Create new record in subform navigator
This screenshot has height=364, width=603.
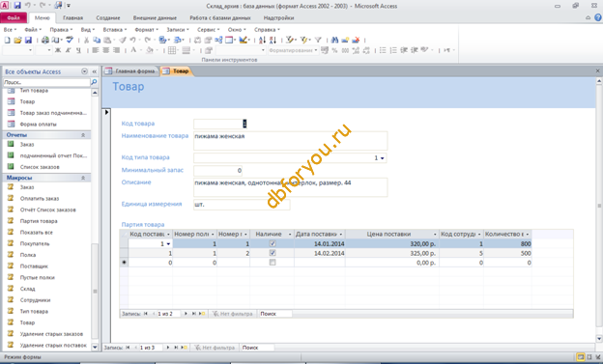click(202, 314)
